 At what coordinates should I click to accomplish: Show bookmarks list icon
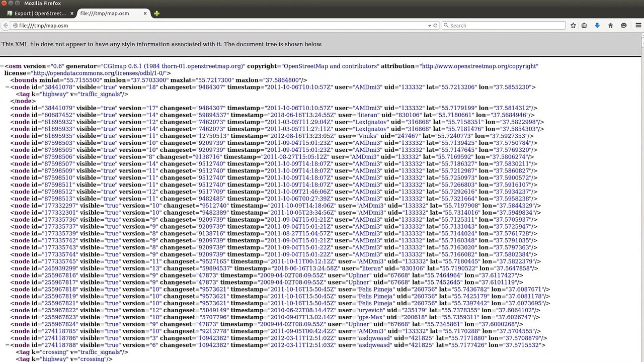584,26
